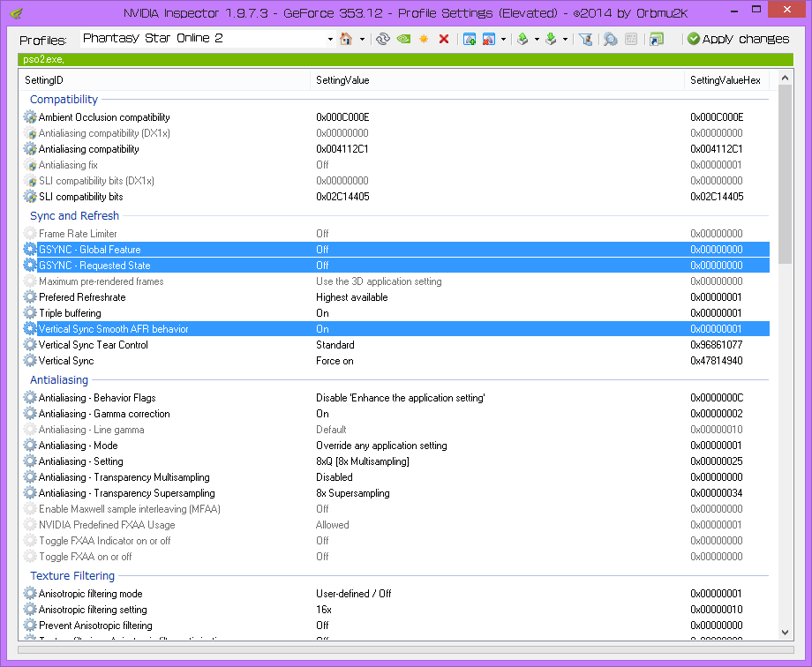Collapse the Compatibility group header
812x667 pixels.
pyautogui.click(x=64, y=100)
